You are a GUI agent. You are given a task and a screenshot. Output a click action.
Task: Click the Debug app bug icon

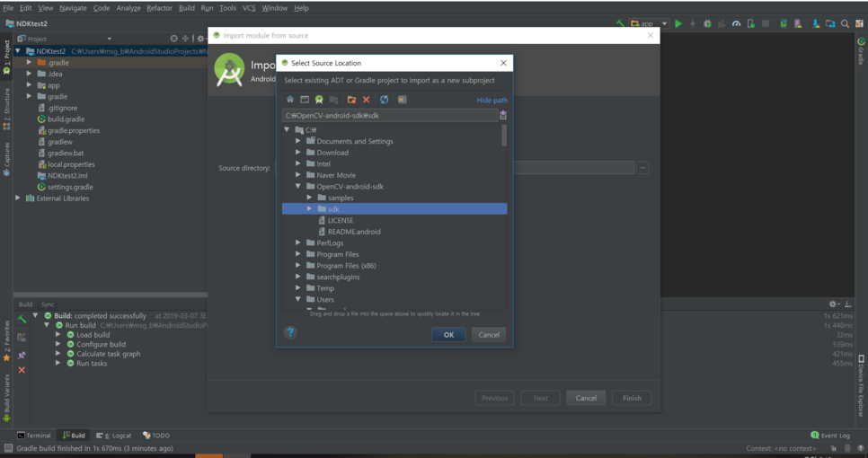click(707, 23)
